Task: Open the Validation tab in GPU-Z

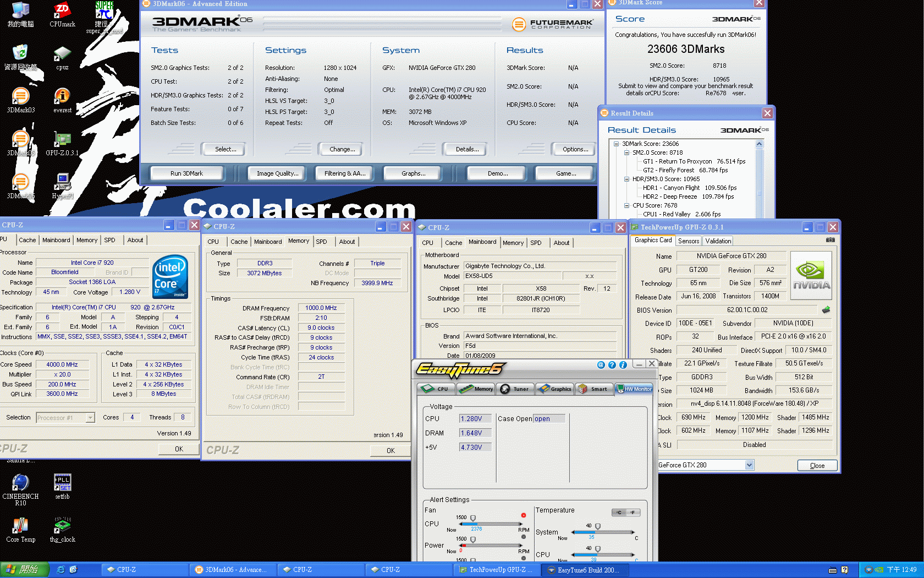Action: 718,241
